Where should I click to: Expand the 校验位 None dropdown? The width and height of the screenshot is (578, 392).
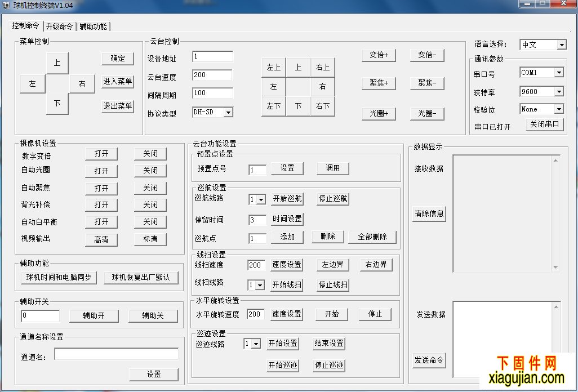(x=559, y=109)
